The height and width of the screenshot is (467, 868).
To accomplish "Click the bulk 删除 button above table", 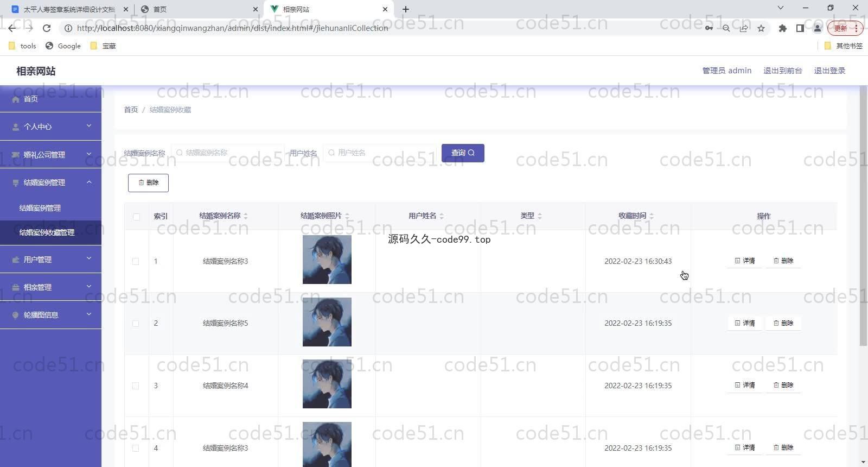I will 148,183.
